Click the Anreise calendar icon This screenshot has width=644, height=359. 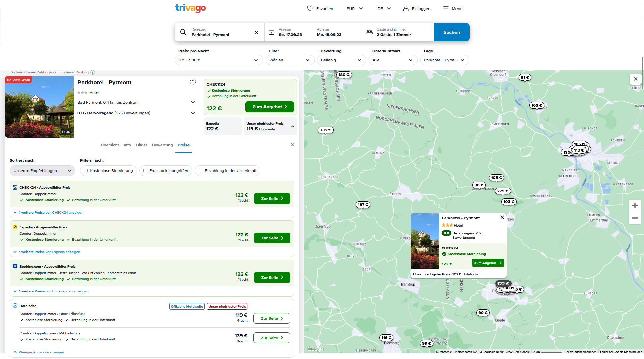(272, 32)
